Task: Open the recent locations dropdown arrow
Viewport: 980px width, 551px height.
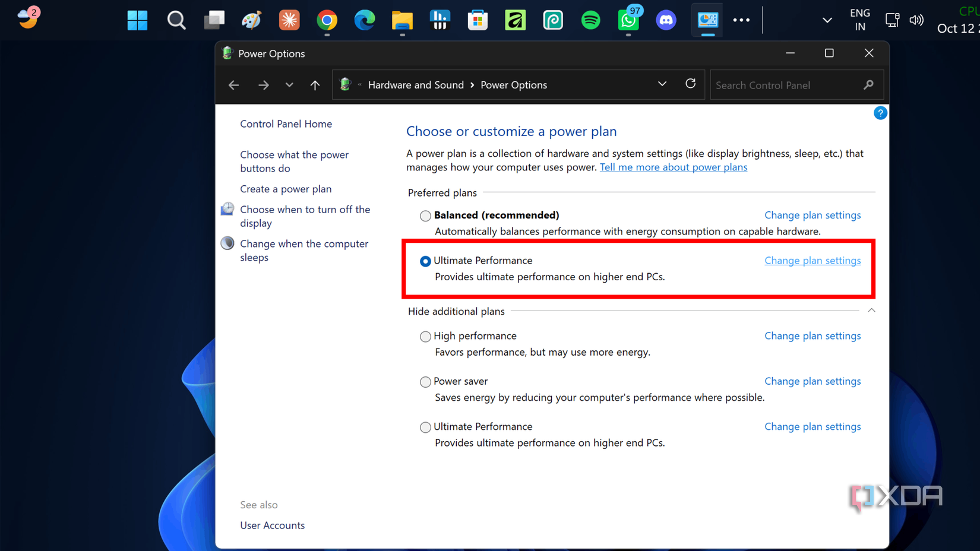Action: 289,85
